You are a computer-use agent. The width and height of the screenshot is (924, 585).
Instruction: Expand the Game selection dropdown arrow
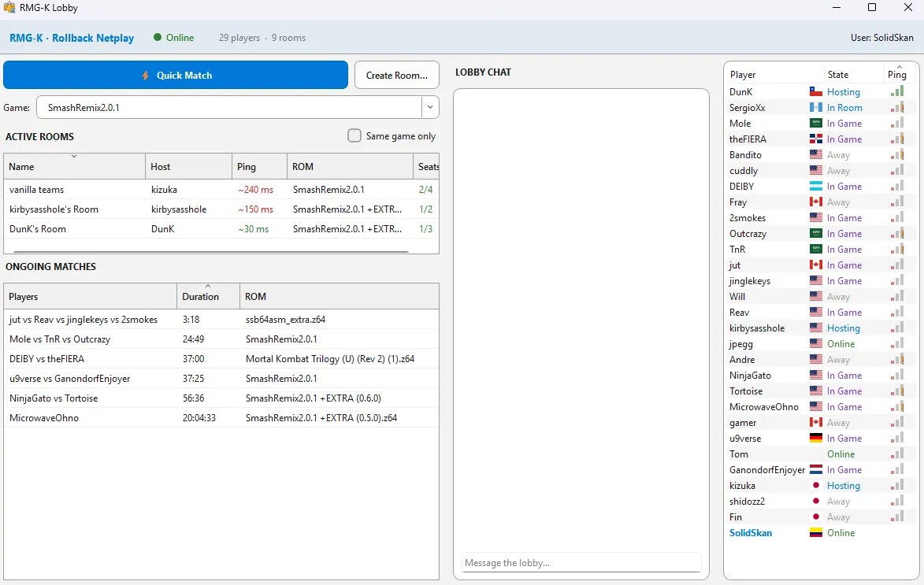click(430, 107)
